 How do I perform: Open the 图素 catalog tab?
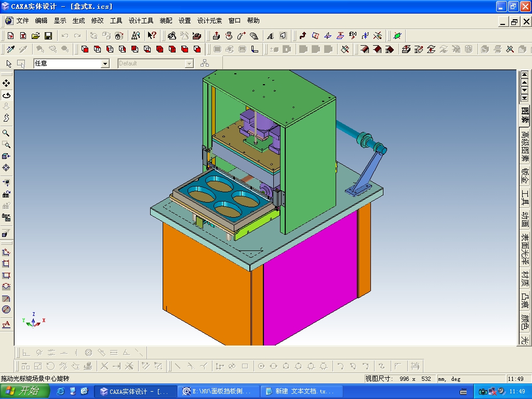tap(525, 115)
